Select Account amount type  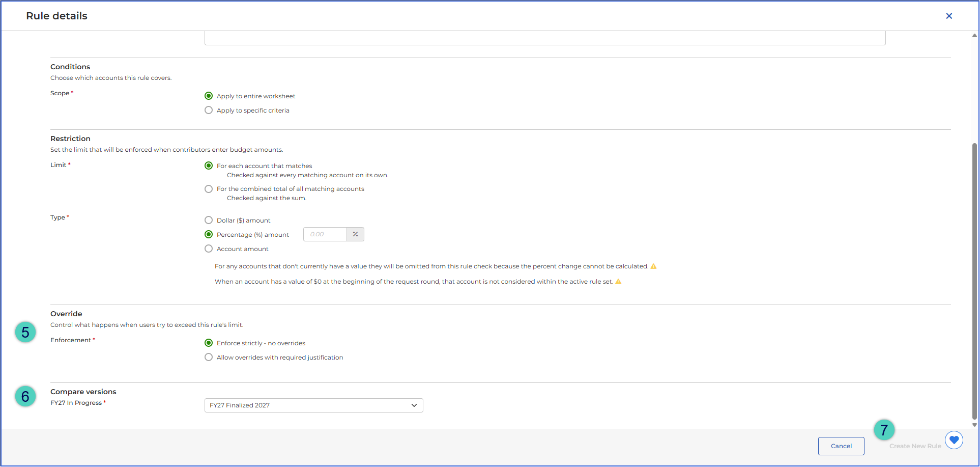209,249
